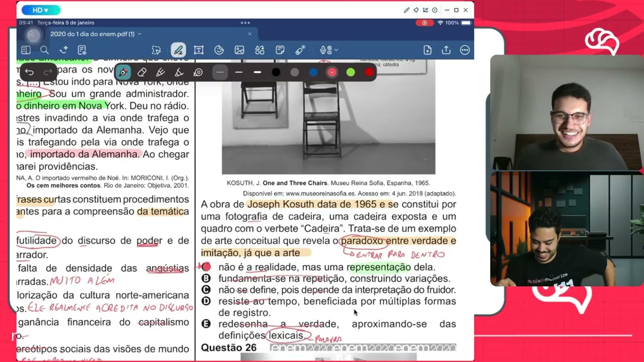
Task: Tap the Wi-Fi status icon
Action: (440, 23)
